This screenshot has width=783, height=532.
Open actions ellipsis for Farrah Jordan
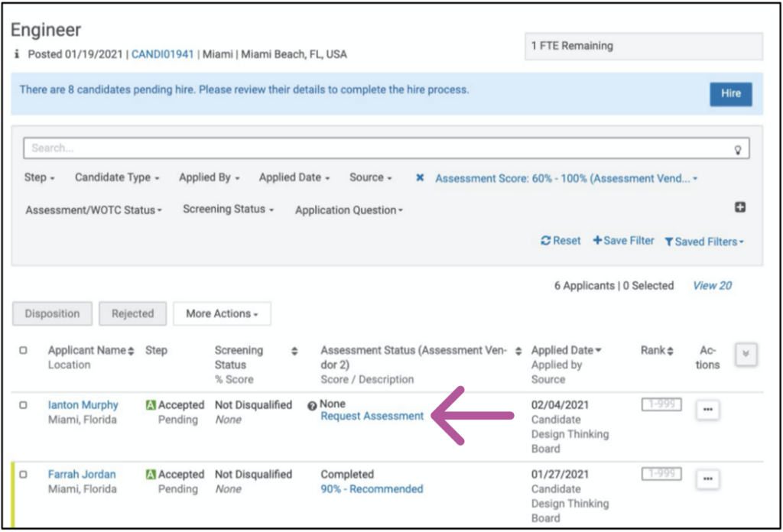(707, 480)
